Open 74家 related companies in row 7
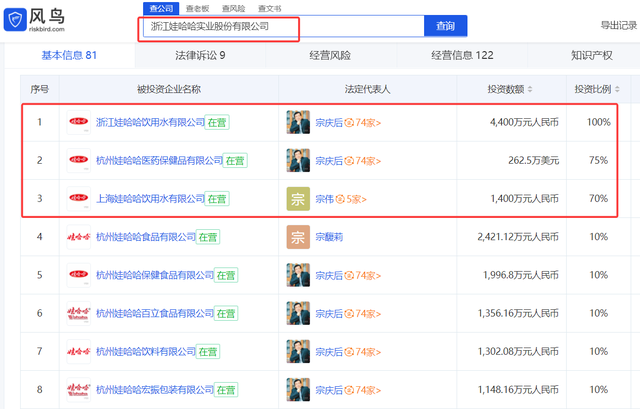640x409 pixels. point(363,352)
